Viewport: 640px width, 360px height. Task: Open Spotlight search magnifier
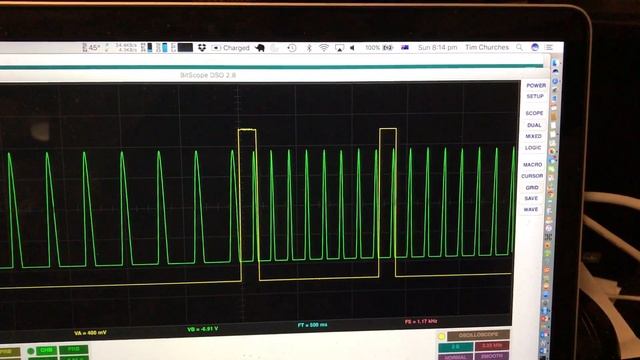pos(519,47)
